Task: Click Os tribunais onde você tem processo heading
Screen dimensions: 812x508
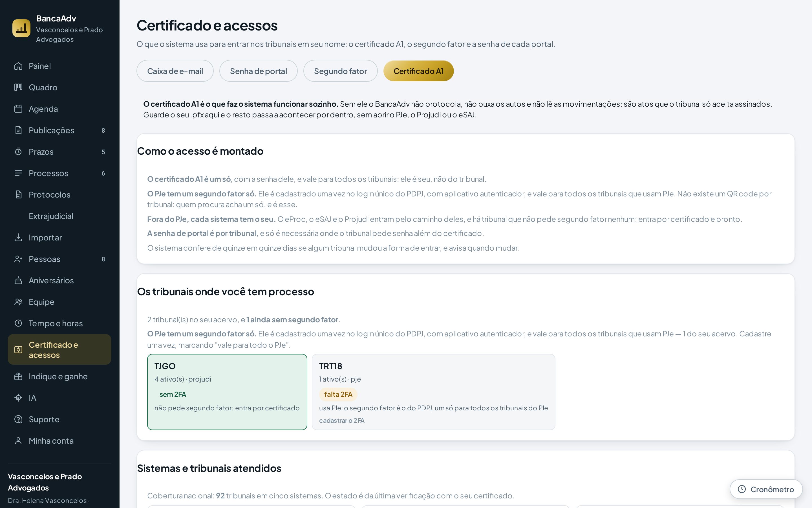Action: [226, 291]
